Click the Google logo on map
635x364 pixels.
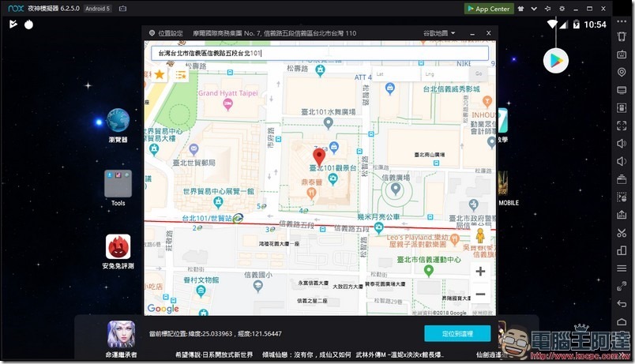tap(163, 309)
